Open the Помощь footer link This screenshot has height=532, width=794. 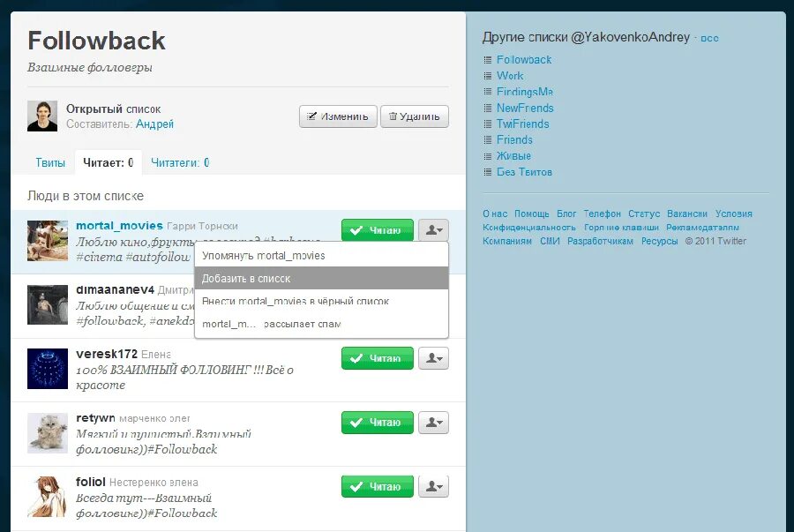point(532,214)
